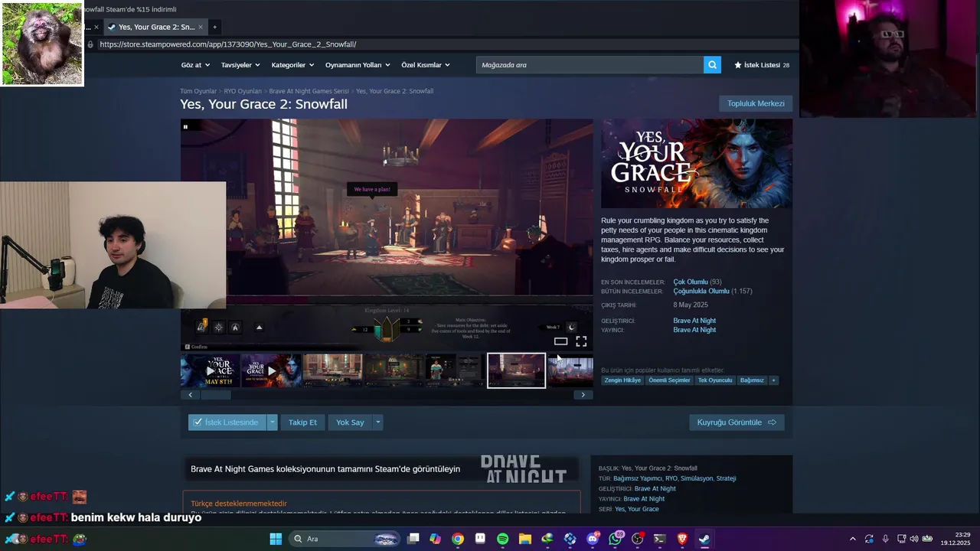Open the 'Göz at' menu
The height and width of the screenshot is (551, 980).
pos(194,65)
